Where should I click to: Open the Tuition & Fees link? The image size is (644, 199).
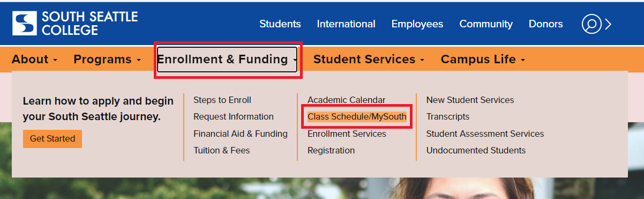click(222, 150)
